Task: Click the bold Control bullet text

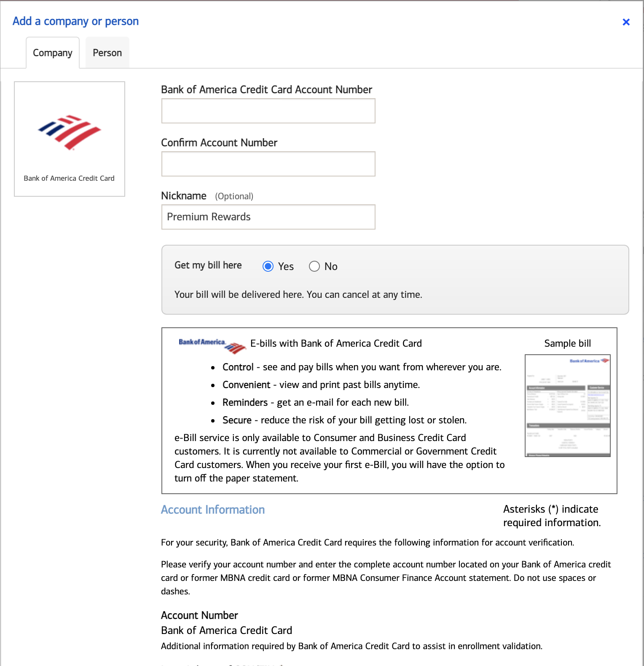Action: [x=238, y=367]
